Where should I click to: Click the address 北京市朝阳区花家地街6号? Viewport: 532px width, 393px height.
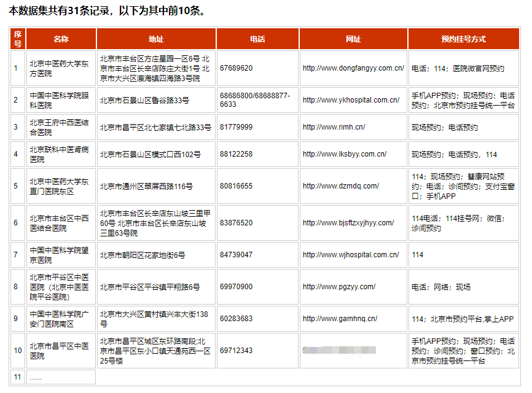pyautogui.click(x=143, y=255)
